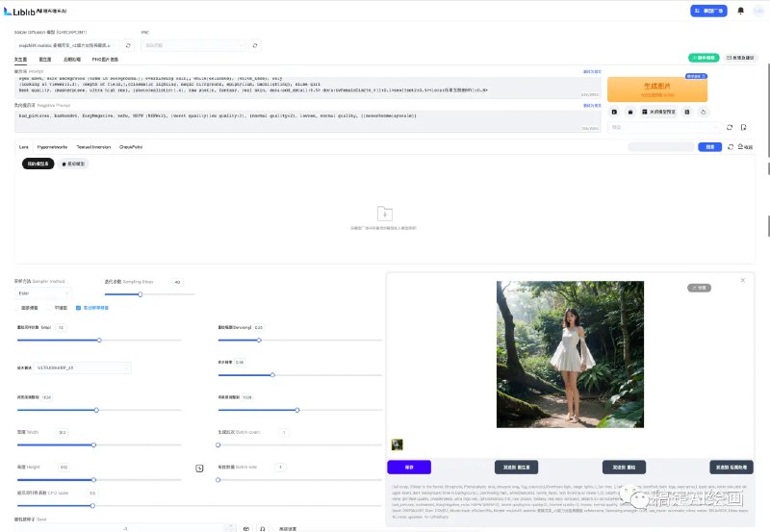
Task: Click the seed stepper arrows
Action: tap(230, 528)
